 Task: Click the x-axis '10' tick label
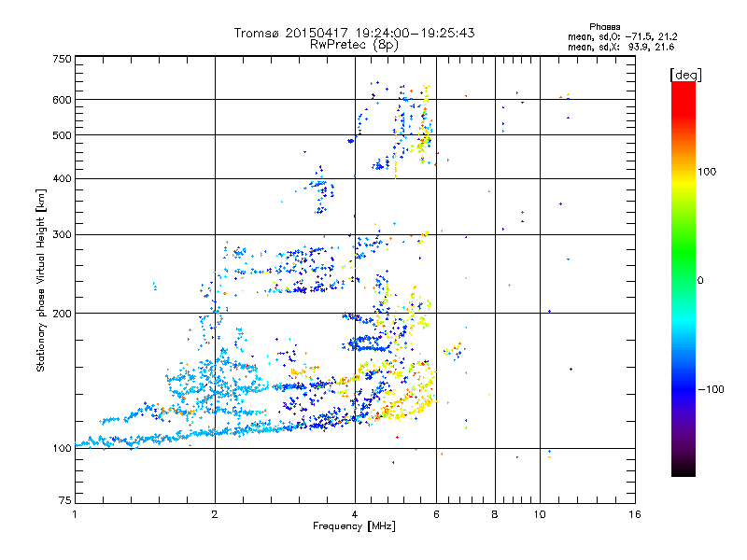(x=540, y=514)
